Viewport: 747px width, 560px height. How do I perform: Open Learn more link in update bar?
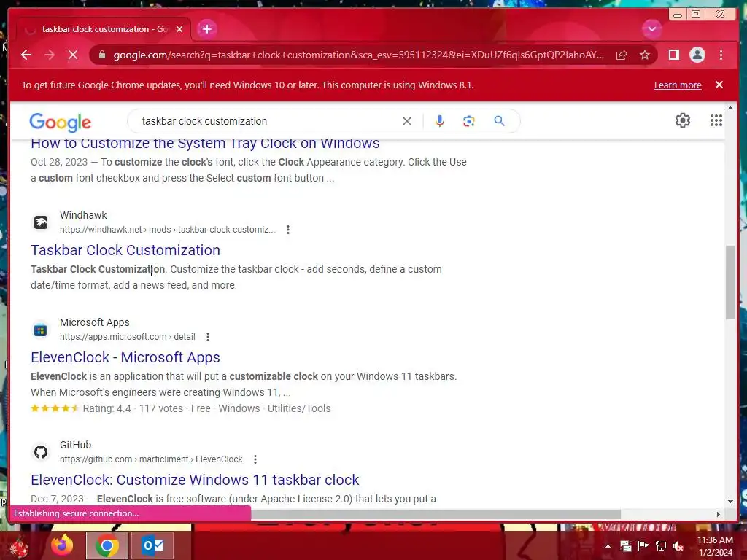(x=678, y=85)
